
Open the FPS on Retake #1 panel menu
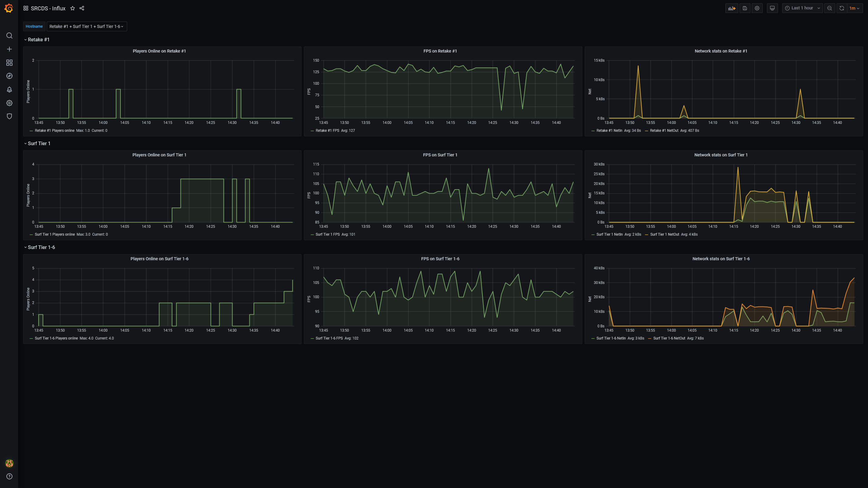(440, 51)
